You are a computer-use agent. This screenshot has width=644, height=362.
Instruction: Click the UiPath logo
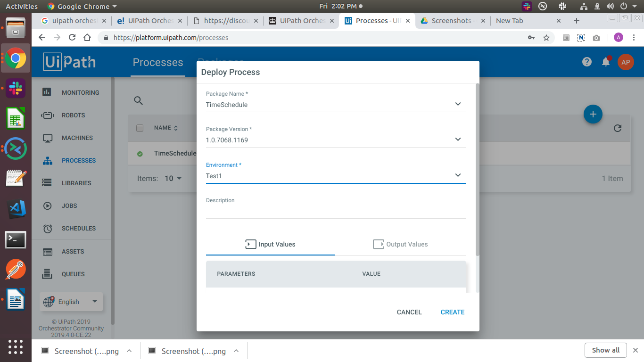coord(70,62)
